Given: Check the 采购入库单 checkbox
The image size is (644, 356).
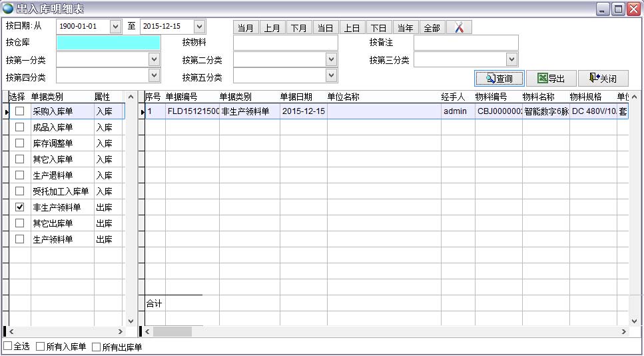Looking at the screenshot, I should click(20, 111).
